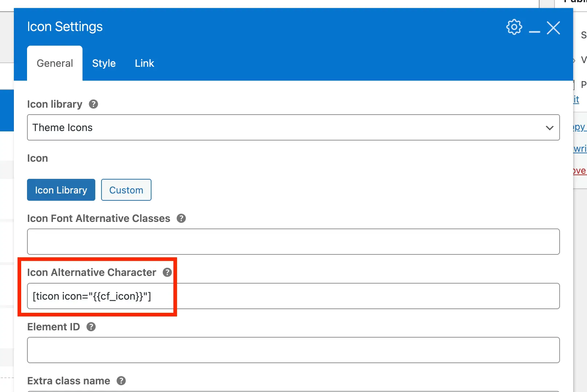Open help for the Element ID field
The height and width of the screenshot is (392, 587).
pos(91,327)
